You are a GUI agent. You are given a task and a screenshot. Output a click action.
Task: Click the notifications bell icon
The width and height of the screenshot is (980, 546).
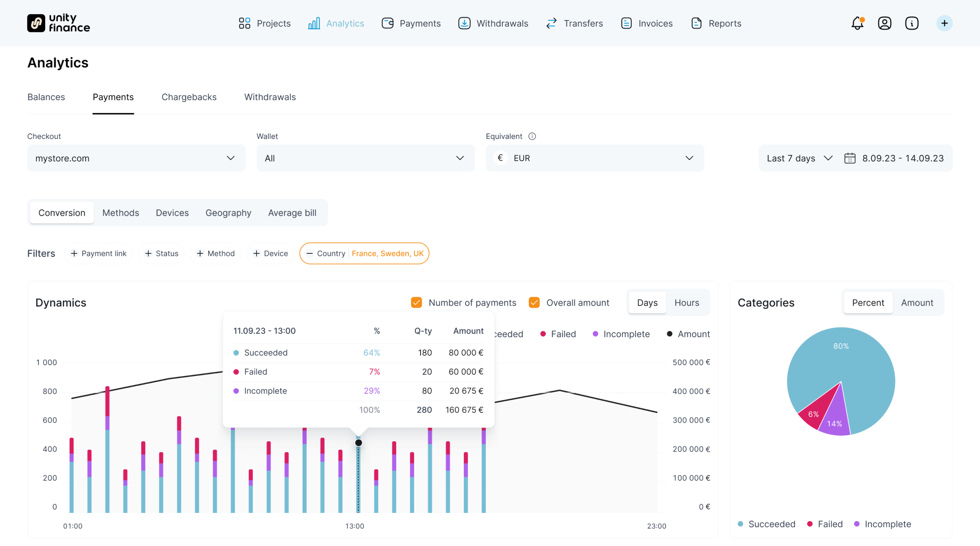[x=857, y=23]
